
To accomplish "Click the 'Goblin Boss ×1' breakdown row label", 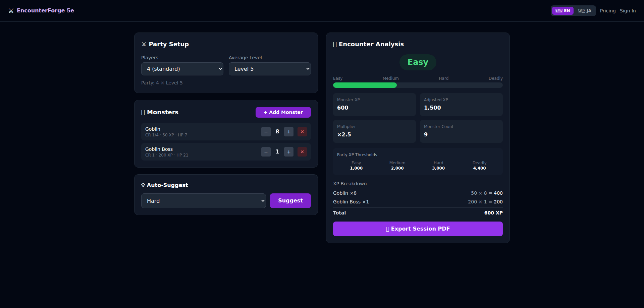I will 351,202.
